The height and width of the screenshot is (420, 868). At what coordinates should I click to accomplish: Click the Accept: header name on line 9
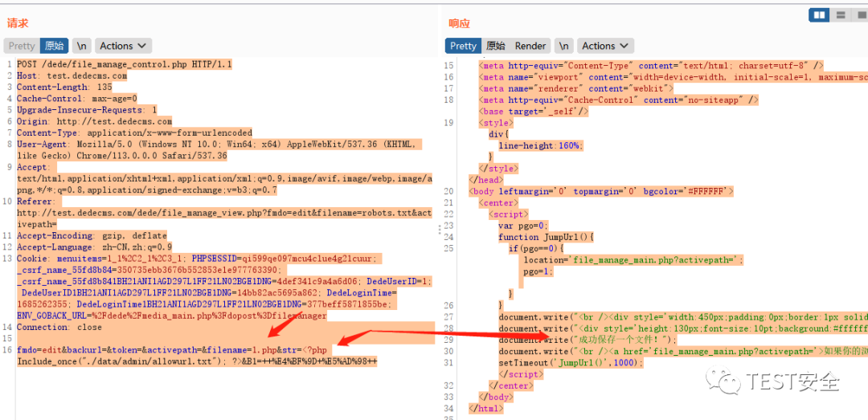[33, 167]
